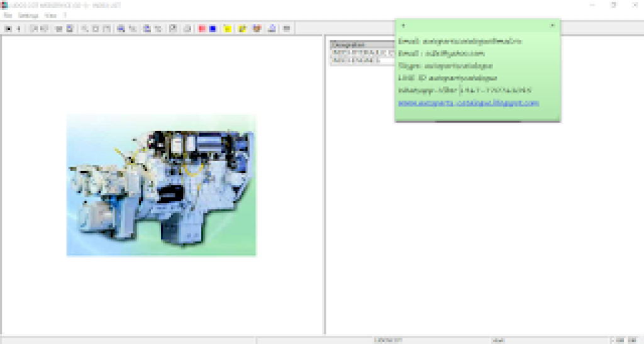Open the View menu
Image resolution: width=644 pixels, height=344 pixels.
pyautogui.click(x=50, y=16)
